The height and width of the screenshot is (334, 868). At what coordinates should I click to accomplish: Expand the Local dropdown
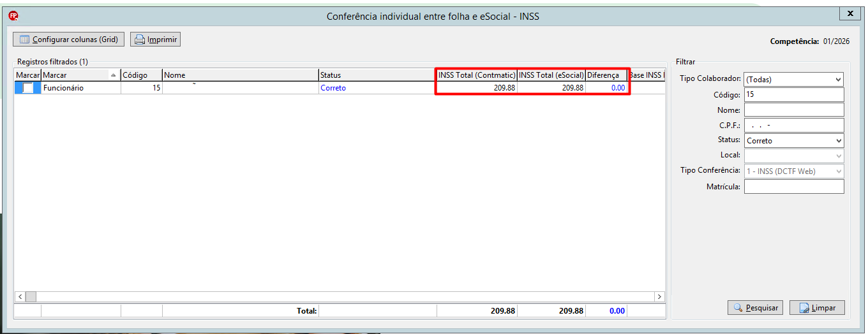point(838,156)
